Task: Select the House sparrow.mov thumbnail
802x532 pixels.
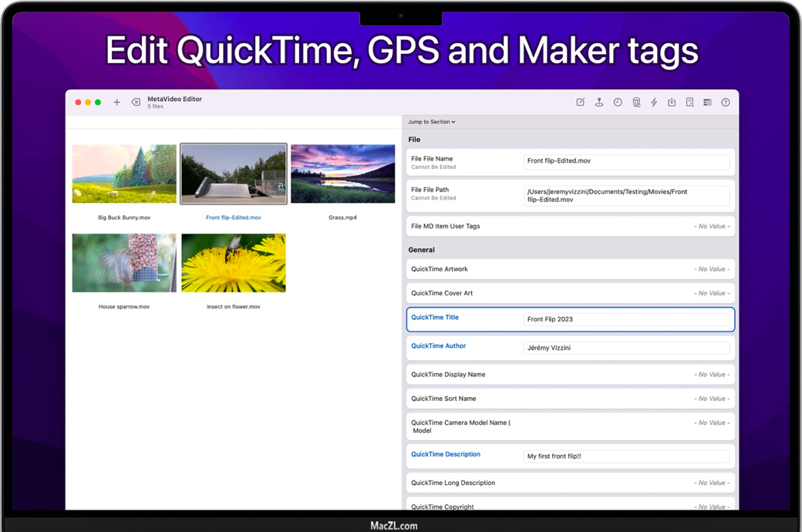Action: tap(124, 264)
